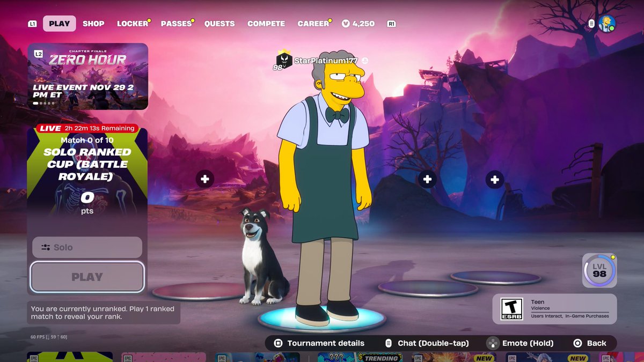Click the ESRB Teen rating badge
644x362 pixels.
511,309
